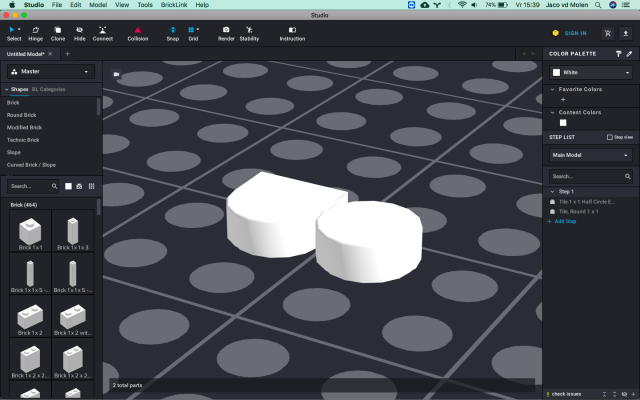Click Add Step in the step list

tap(563, 221)
